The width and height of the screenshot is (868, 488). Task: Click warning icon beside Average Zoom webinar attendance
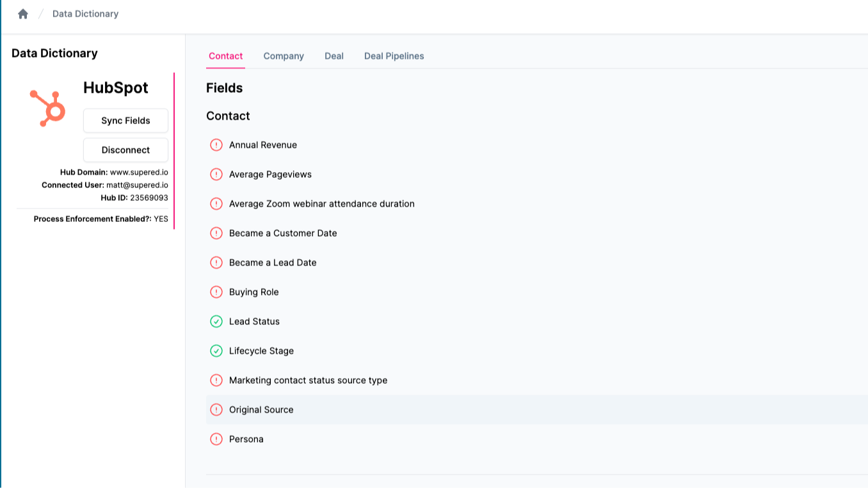click(x=216, y=204)
